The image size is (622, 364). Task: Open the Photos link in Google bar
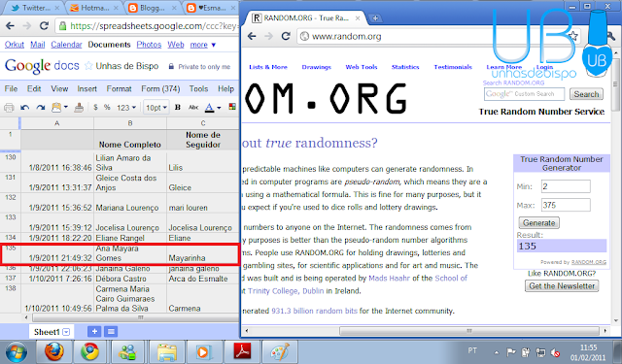click(149, 45)
